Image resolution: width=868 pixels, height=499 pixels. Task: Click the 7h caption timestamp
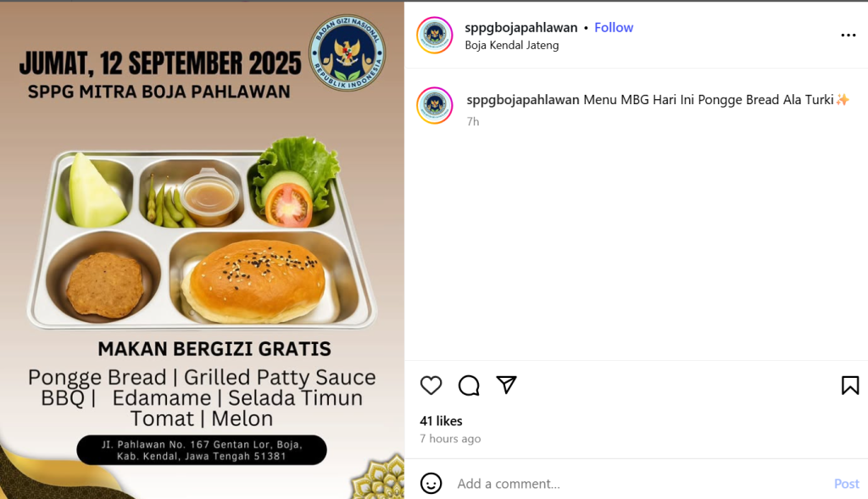(x=473, y=122)
